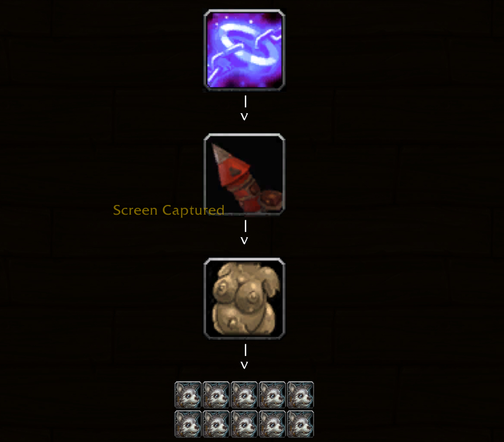Click second wolf pup icon in bottom row
This screenshot has height=442, width=504.
pos(216,424)
